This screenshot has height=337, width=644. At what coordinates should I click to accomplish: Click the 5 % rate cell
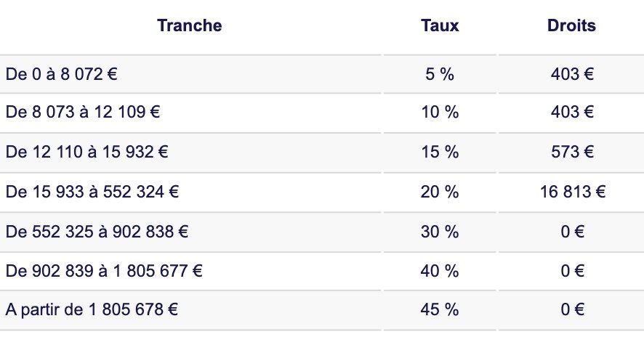(x=440, y=74)
